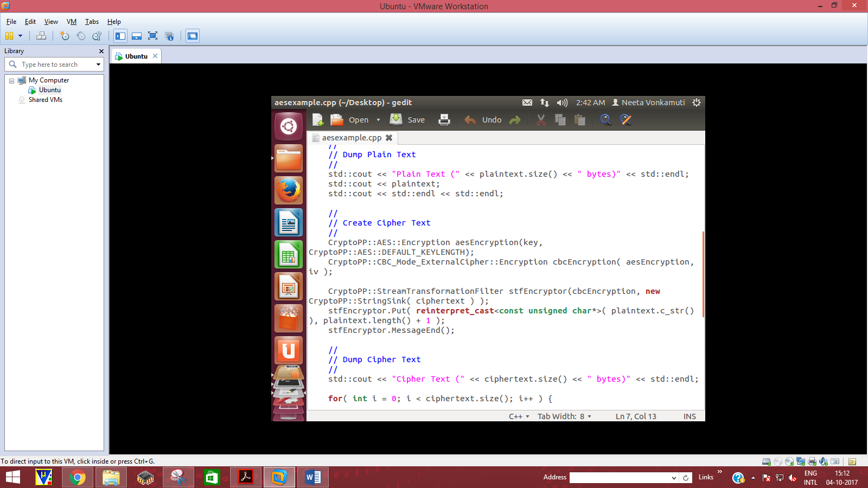
Task: Click the Find and Replace icon
Action: tap(626, 120)
